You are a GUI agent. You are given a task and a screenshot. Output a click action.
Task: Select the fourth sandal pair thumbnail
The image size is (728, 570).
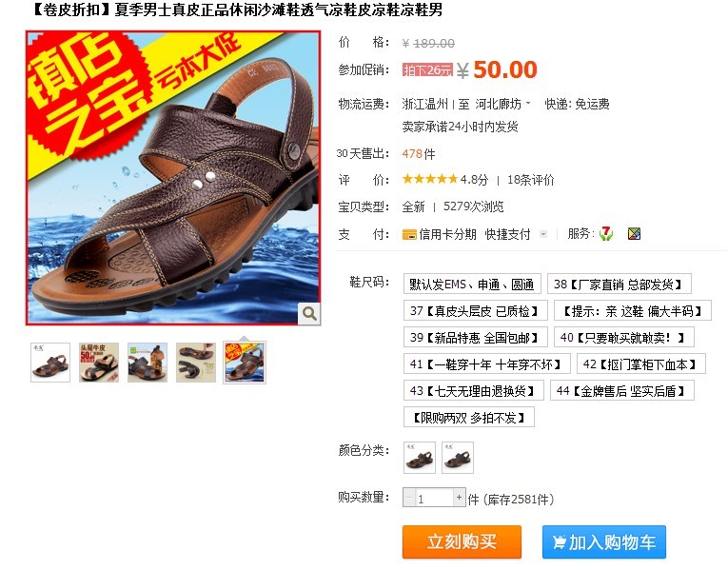pyautogui.click(x=196, y=363)
